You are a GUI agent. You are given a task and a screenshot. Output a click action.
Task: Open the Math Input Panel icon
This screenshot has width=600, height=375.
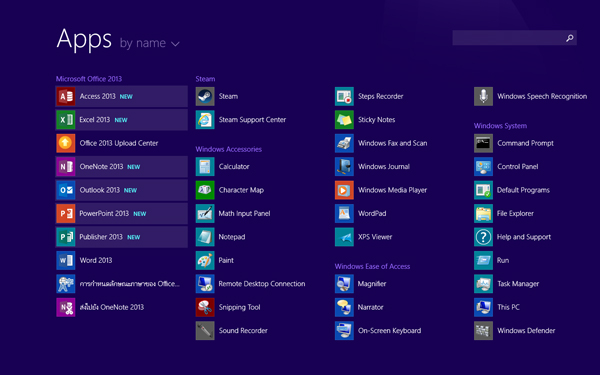tap(205, 214)
